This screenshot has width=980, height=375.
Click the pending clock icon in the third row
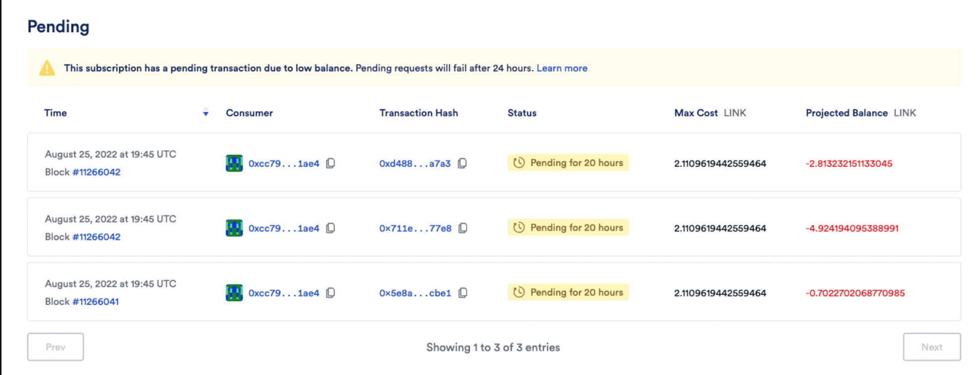point(519,292)
